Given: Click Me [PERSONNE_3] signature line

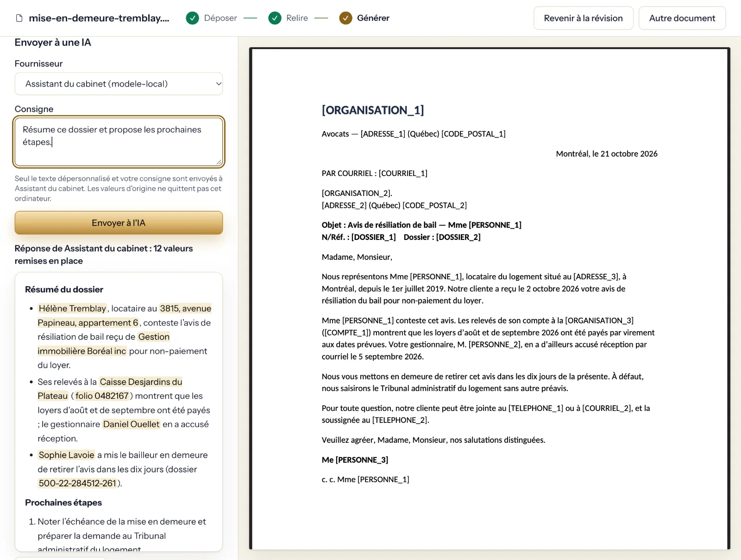Looking at the screenshot, I should [355, 460].
